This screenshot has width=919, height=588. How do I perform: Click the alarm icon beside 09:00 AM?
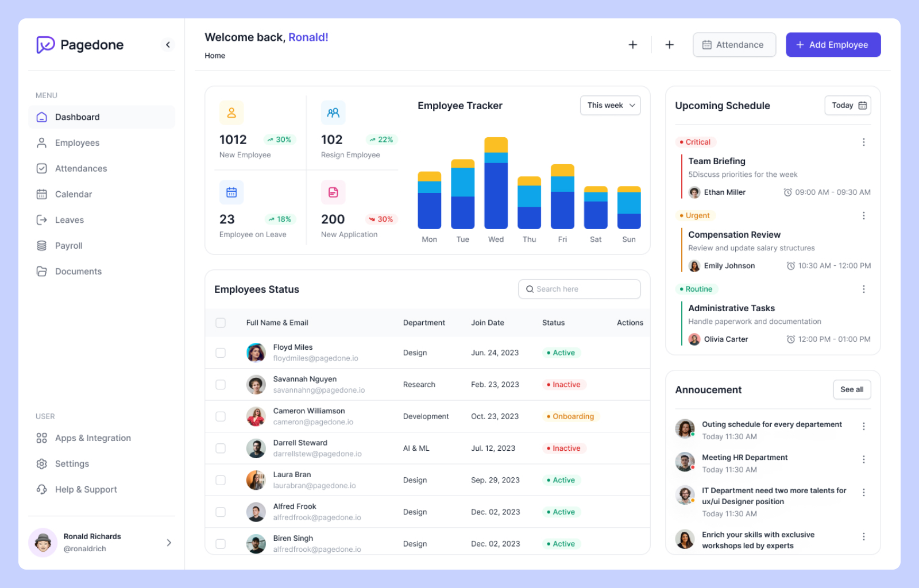(788, 192)
